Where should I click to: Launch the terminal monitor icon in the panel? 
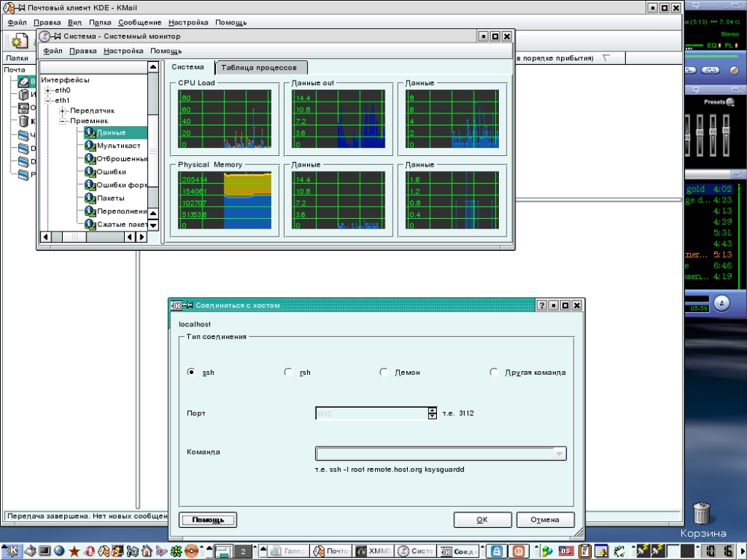pos(44,551)
